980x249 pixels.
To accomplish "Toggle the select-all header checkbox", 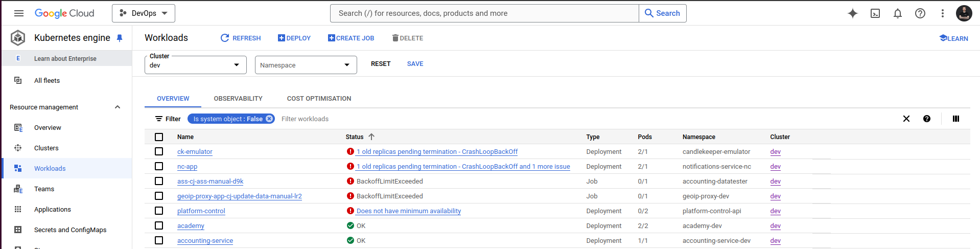I will pyautogui.click(x=159, y=137).
